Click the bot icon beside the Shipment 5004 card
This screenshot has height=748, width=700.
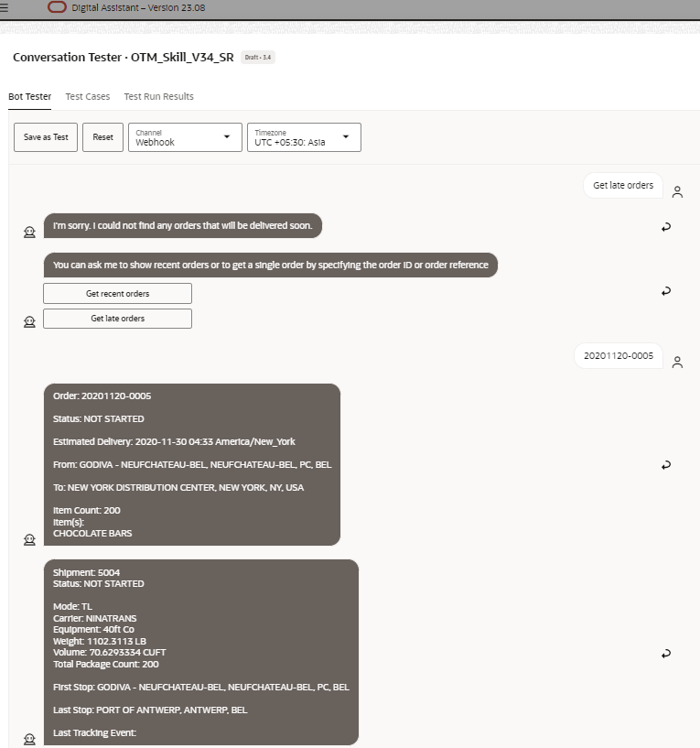click(28, 738)
